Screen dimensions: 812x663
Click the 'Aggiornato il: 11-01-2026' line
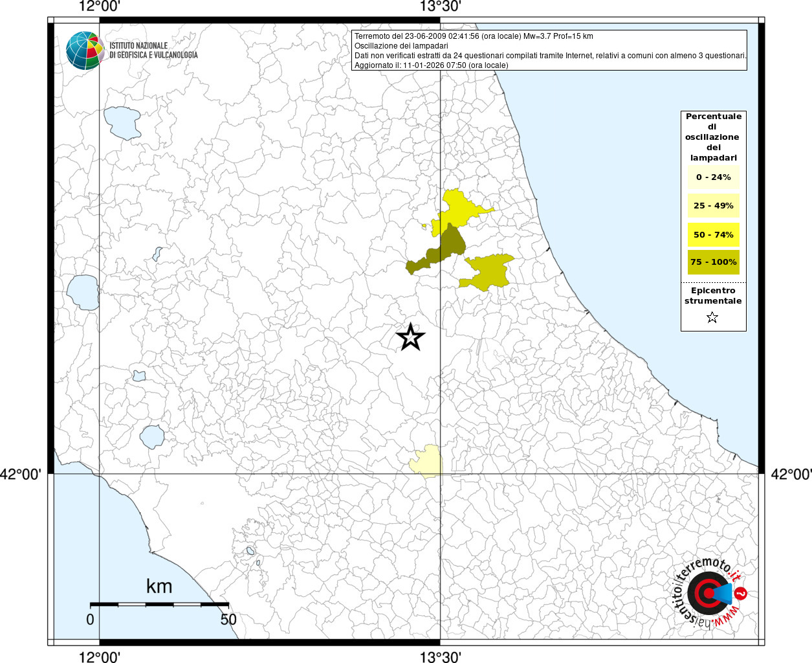tap(432, 65)
